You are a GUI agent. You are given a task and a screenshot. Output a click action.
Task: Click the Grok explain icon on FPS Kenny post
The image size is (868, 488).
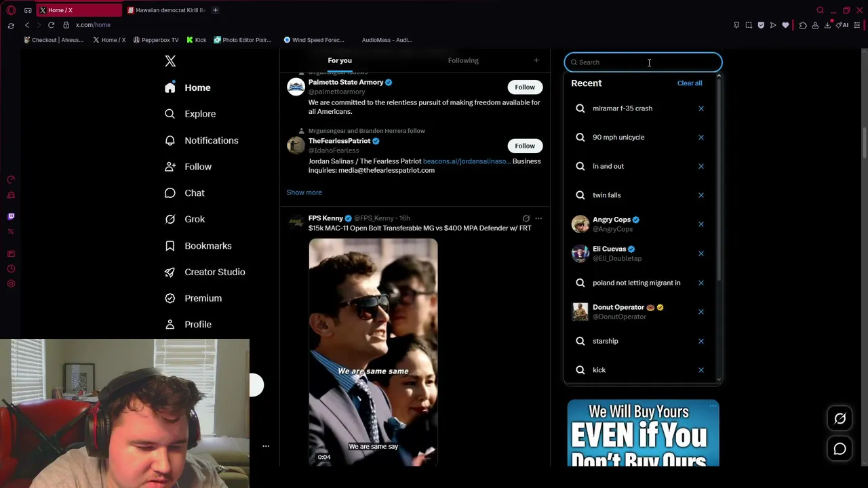click(x=526, y=218)
